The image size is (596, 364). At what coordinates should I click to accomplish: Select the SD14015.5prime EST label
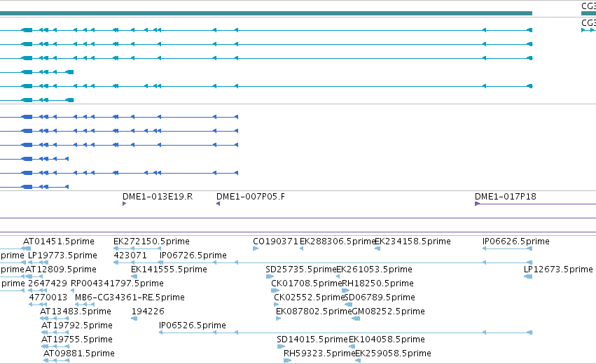pos(312,339)
